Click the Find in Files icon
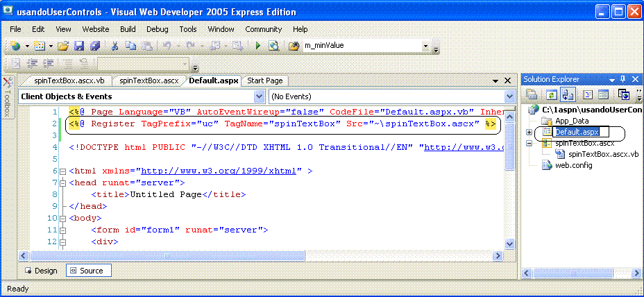The width and height of the screenshot is (644, 297). click(294, 46)
